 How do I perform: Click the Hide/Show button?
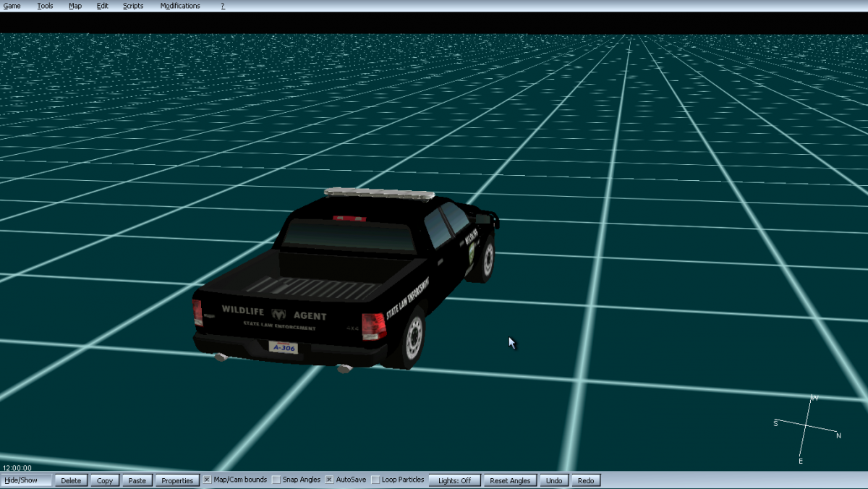[x=27, y=480]
